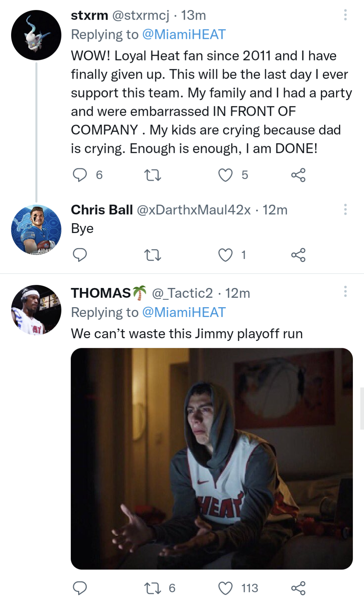The height and width of the screenshot is (606, 364).
Task: Open more options for Chris Ball's reply
Action: click(345, 209)
